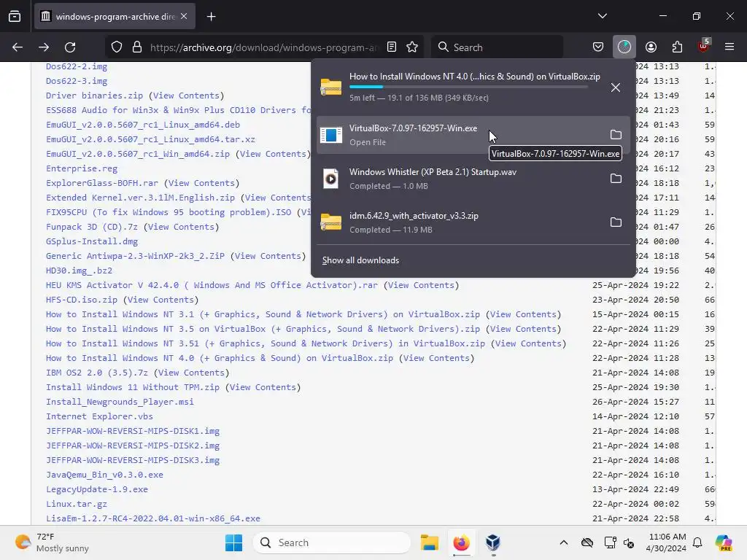The image size is (747, 560).
Task: Open Firefox application menu
Action: tap(729, 47)
